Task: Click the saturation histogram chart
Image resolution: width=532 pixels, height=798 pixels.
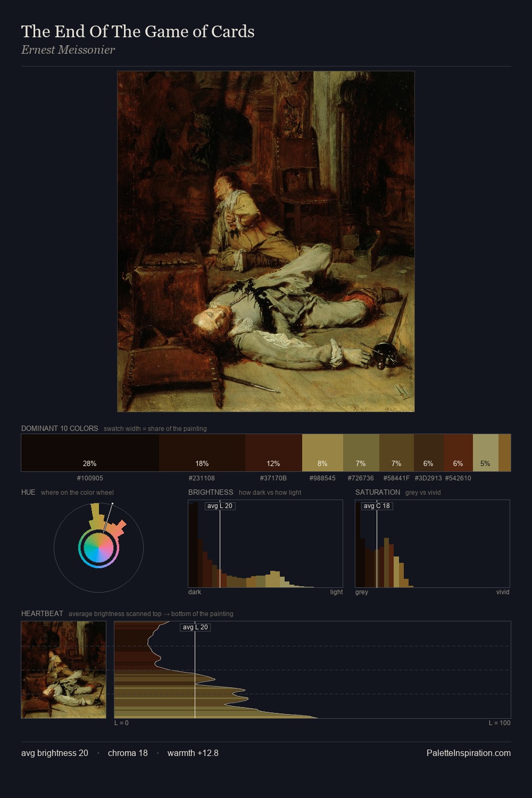Action: 433,544
